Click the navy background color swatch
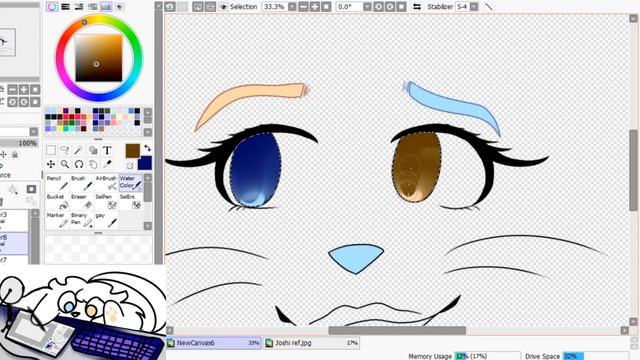This screenshot has width=640, height=360. [x=146, y=163]
